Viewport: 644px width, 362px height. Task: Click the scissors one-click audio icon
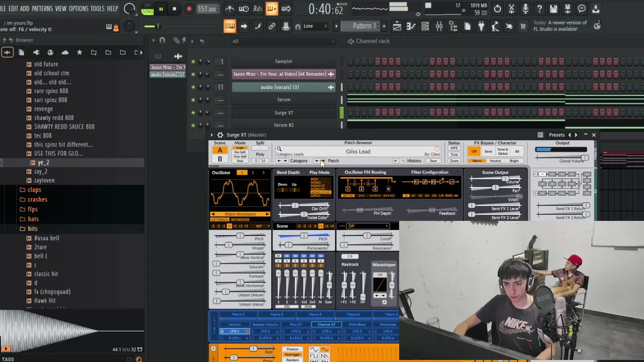click(511, 9)
